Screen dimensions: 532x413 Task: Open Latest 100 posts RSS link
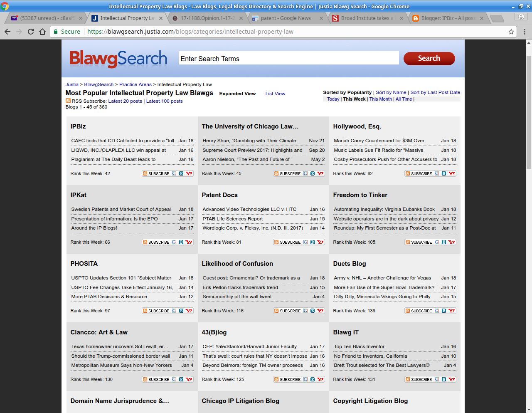coord(164,101)
